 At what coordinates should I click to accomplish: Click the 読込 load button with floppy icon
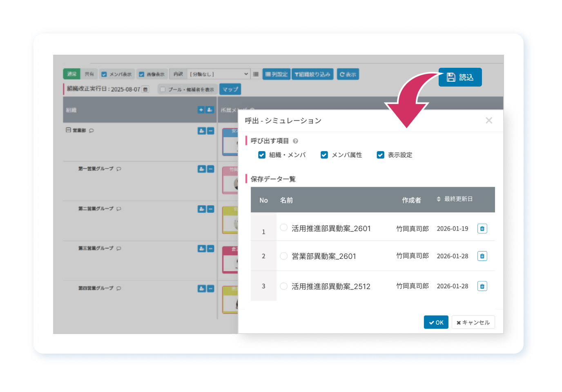460,77
